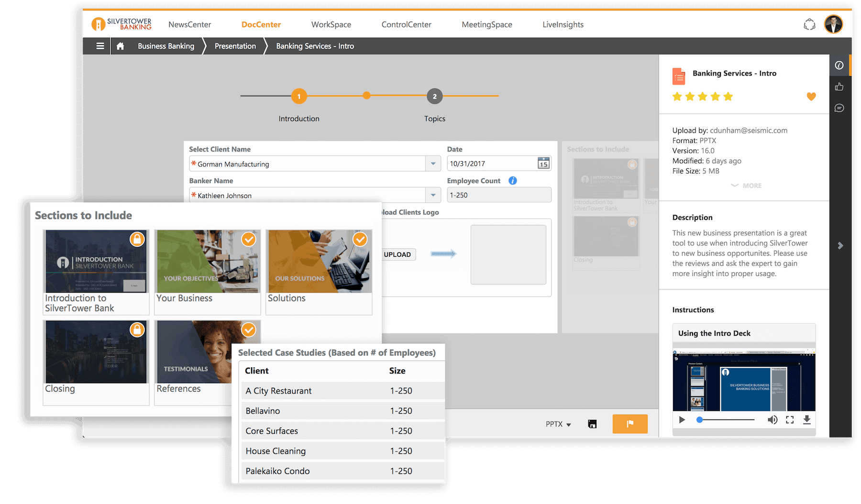Open the info panel icon in sidebar
This screenshot has width=861, height=504.
click(839, 66)
